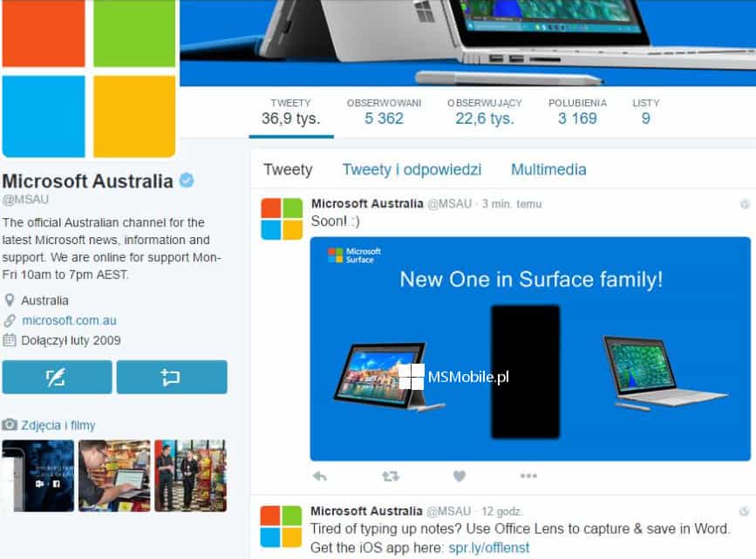This screenshot has height=559, width=756.
Task: Click the add-to-list button beside compose
Action: coord(172,377)
